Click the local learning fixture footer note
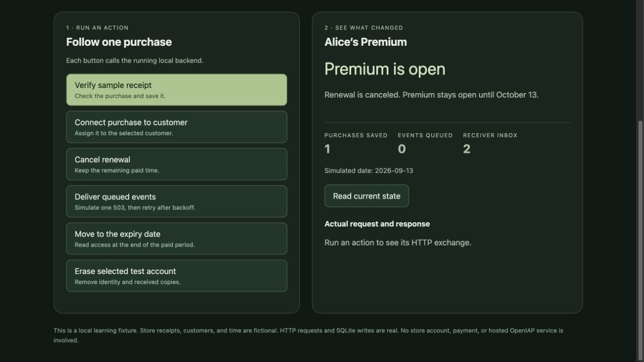The height and width of the screenshot is (362, 644). (309, 335)
